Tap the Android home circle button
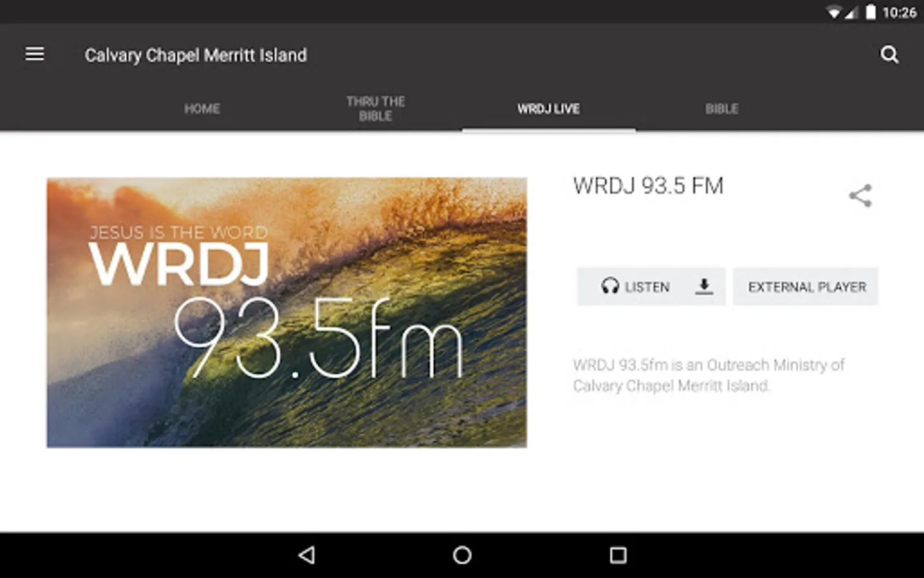Screen dimensions: 924x578 [462, 555]
